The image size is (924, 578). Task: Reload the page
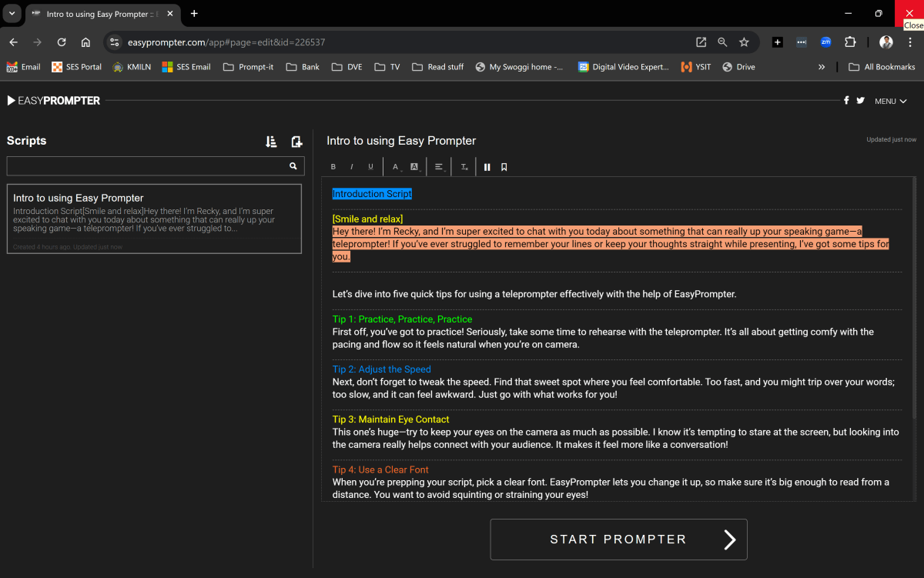tap(62, 42)
